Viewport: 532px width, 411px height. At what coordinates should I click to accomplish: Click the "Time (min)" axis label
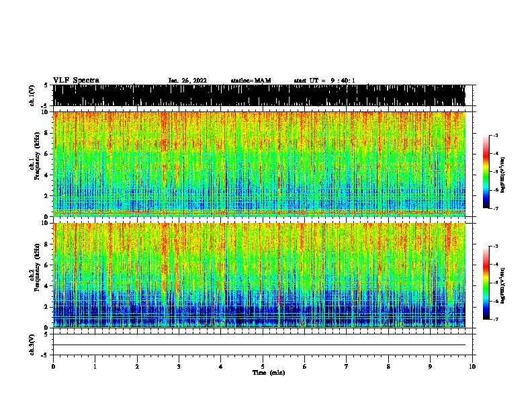coord(269,373)
